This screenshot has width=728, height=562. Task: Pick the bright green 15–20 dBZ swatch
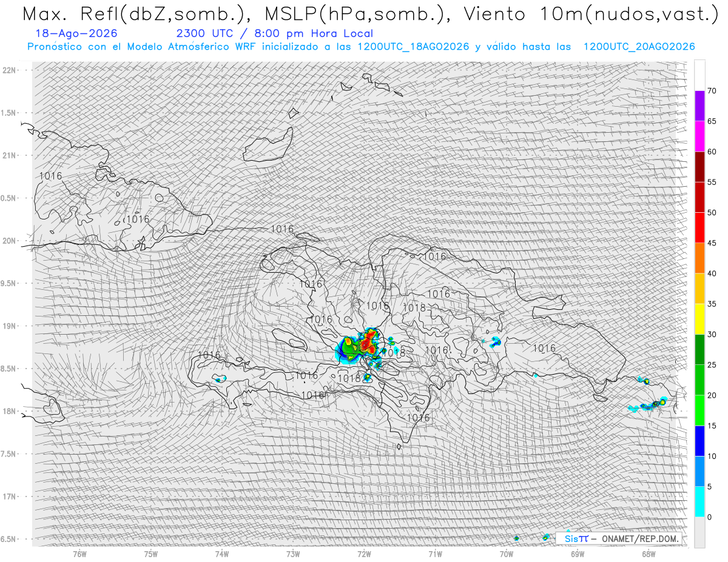coord(699,410)
